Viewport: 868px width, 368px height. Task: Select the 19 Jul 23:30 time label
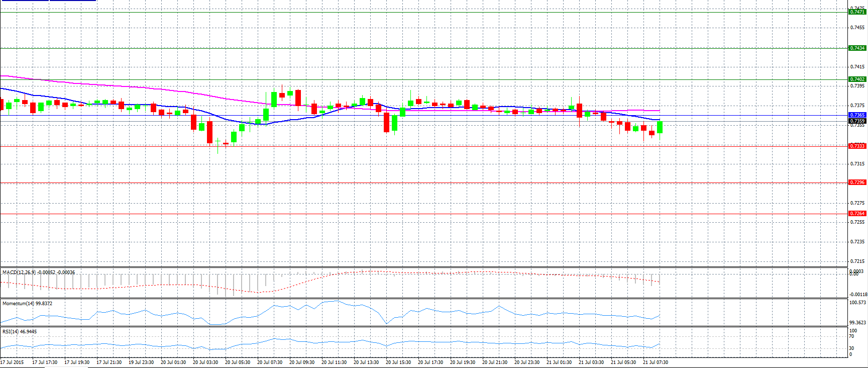point(141,362)
